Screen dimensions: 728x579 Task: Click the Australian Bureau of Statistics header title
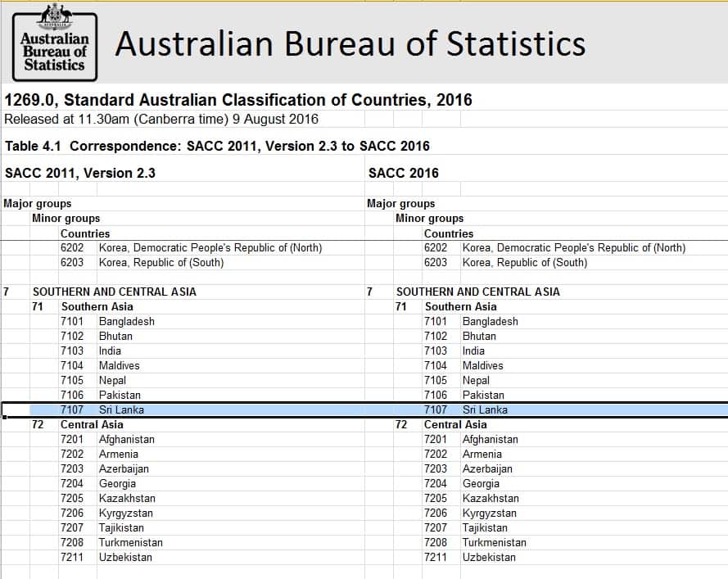[x=350, y=44]
